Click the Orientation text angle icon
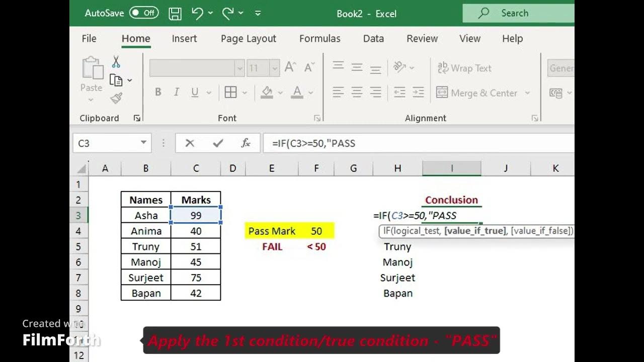Image resolution: width=644 pixels, height=362 pixels. [400, 67]
